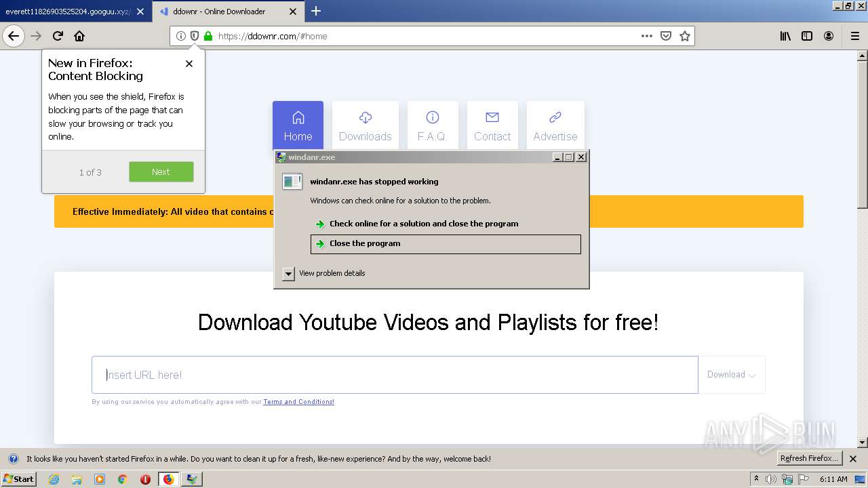Launch Chrome from the taskbar
868x488 pixels.
tap(123, 479)
